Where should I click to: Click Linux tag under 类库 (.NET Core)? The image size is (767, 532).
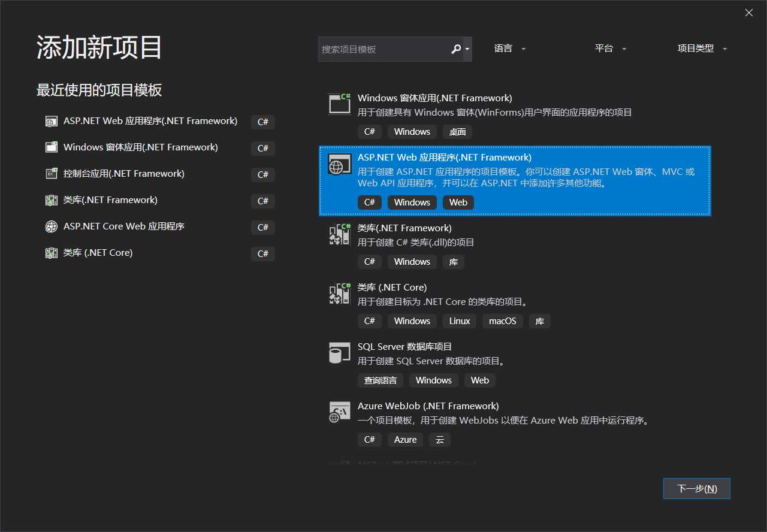460,321
